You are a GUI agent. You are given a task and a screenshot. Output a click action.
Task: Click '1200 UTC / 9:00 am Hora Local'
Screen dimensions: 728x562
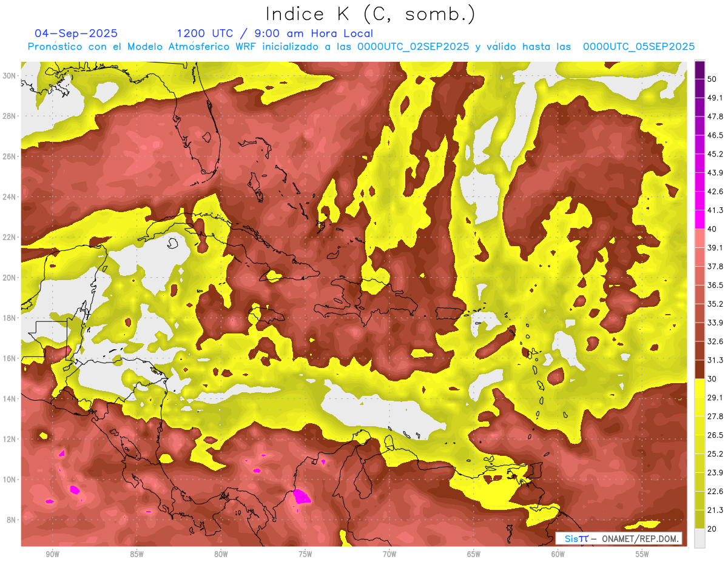[275, 33]
